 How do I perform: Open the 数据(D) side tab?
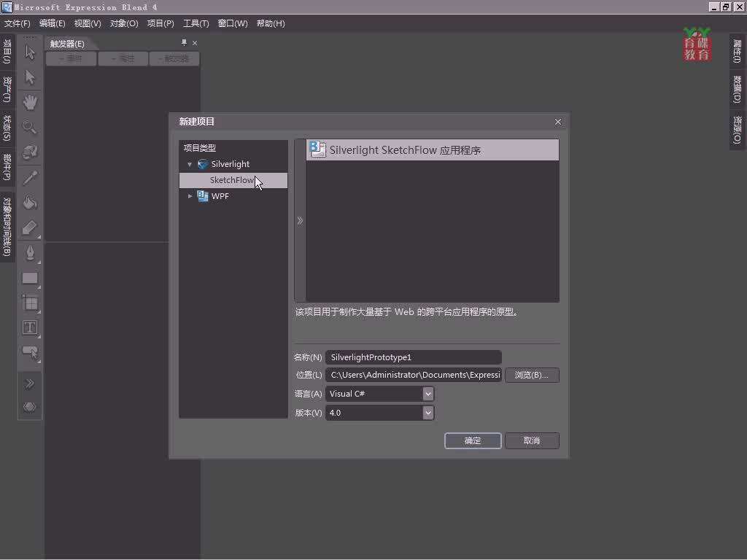click(x=737, y=90)
